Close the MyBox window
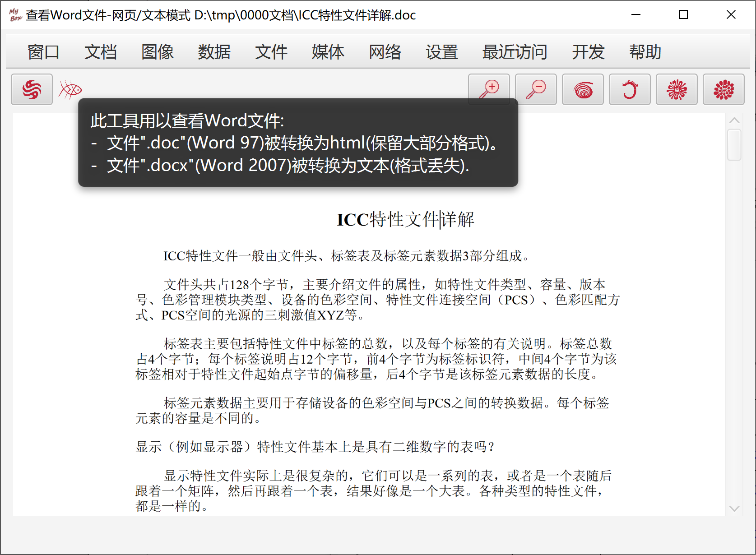This screenshot has width=756, height=555. [731, 15]
